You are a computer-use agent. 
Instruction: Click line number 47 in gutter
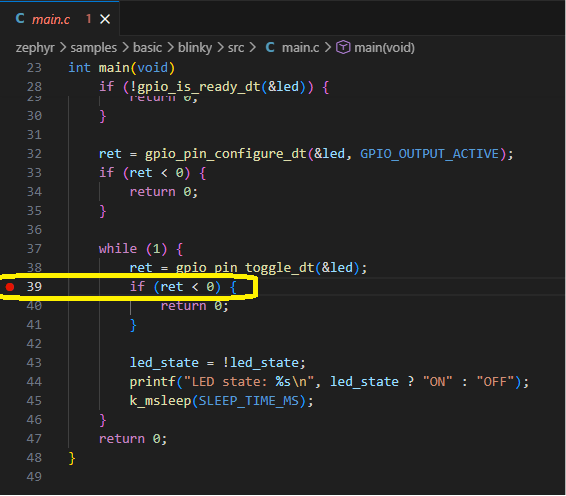[34, 439]
